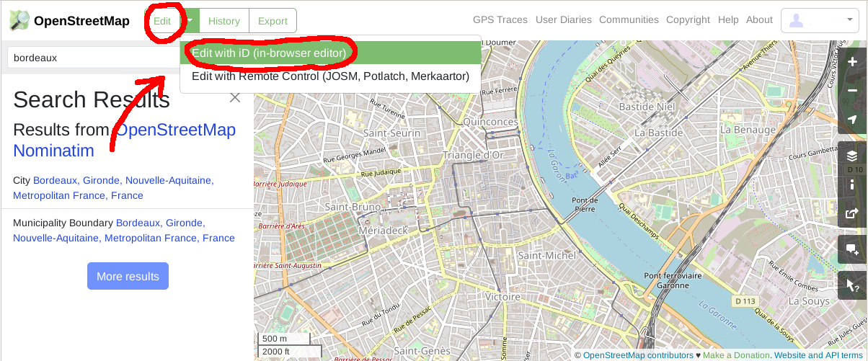Open User Diaries page
868x361 pixels.
[x=563, y=20]
